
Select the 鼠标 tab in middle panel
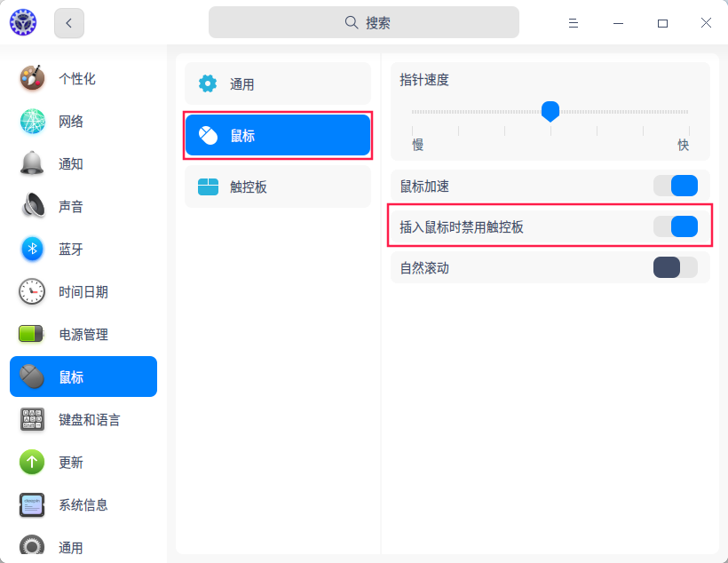(278, 135)
